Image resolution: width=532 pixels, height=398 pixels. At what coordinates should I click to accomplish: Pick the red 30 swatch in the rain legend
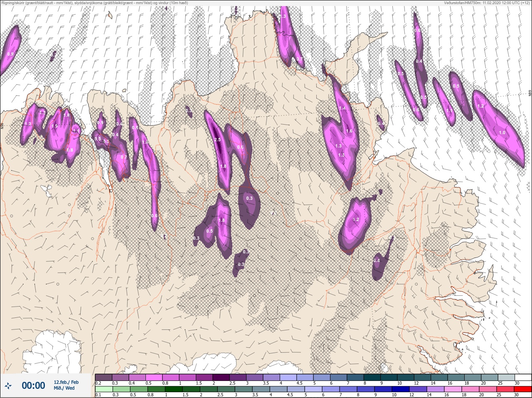[x=522, y=389]
